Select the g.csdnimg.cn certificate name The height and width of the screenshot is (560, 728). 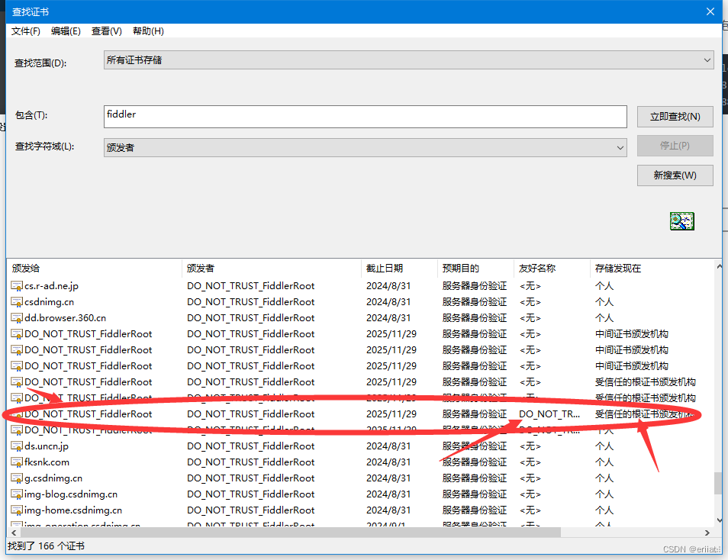[53, 478]
